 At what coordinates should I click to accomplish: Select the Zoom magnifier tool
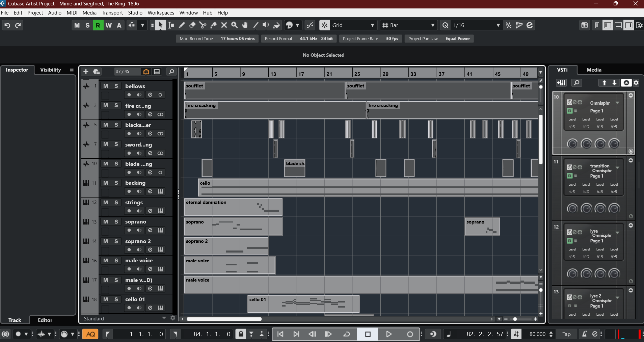coord(235,25)
